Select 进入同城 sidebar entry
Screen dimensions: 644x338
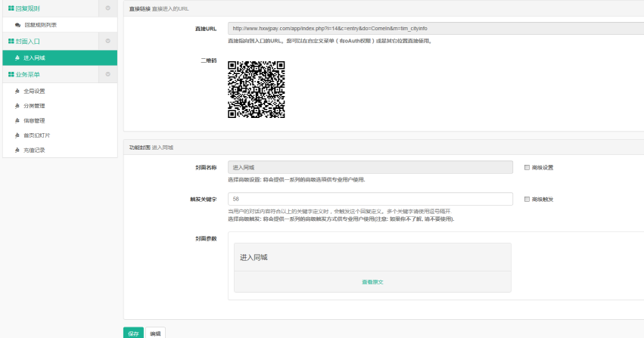(x=60, y=57)
